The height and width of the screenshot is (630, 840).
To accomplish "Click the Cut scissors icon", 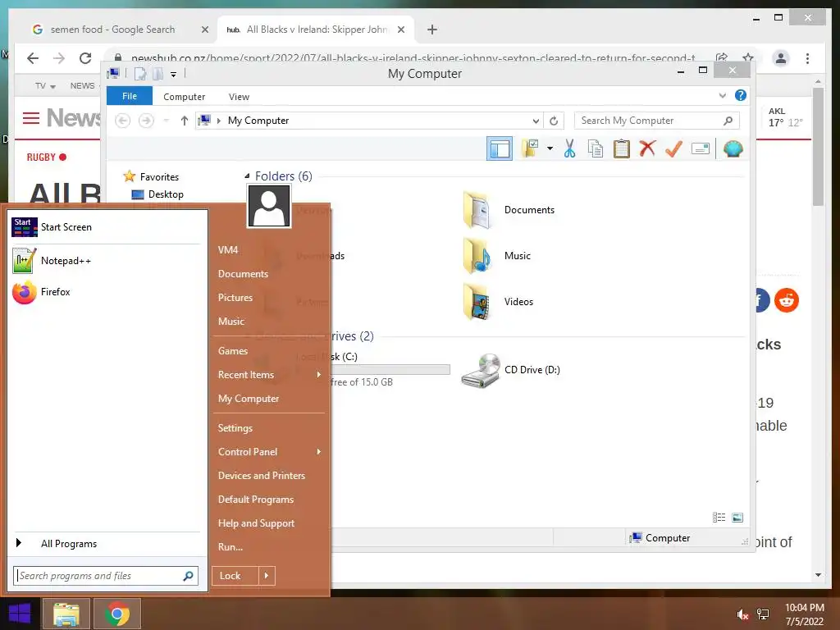I will (x=569, y=148).
